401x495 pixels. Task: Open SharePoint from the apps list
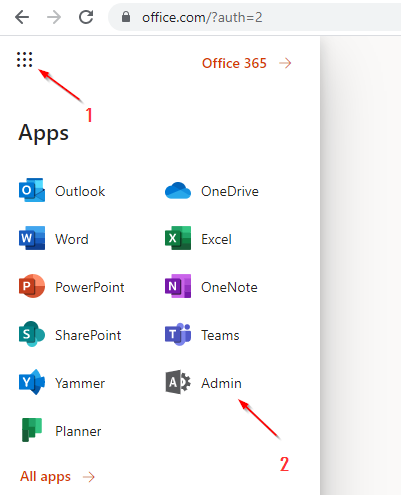[70, 335]
